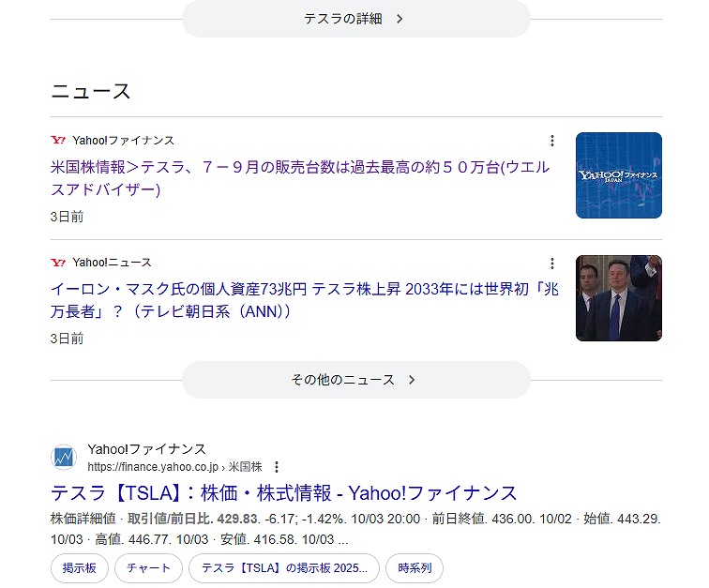Click Yahoo!ファイナンス chart favicon in search result
This screenshot has height=588, width=709.
[64, 458]
